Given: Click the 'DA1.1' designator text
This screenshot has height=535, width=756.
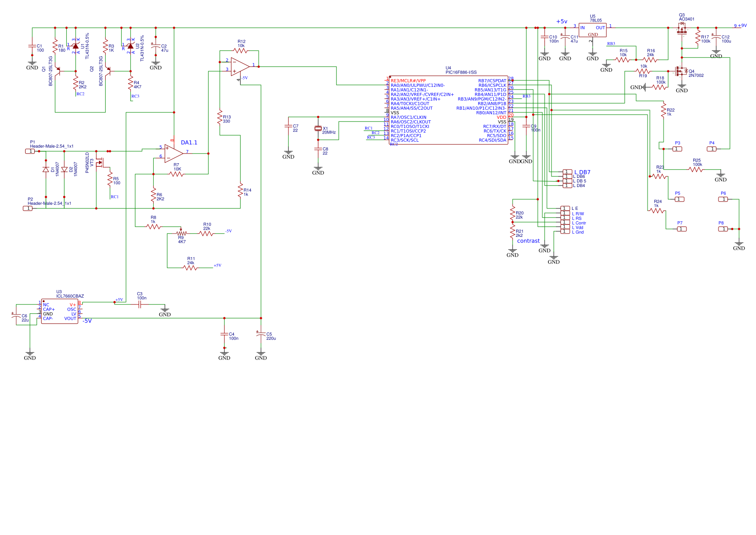Looking at the screenshot, I should pos(189,143).
